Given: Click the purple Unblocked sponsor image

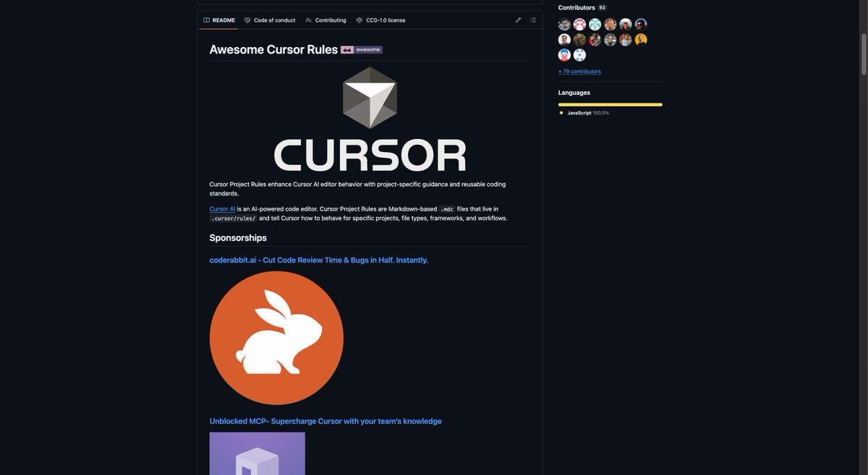Looking at the screenshot, I should (258, 453).
